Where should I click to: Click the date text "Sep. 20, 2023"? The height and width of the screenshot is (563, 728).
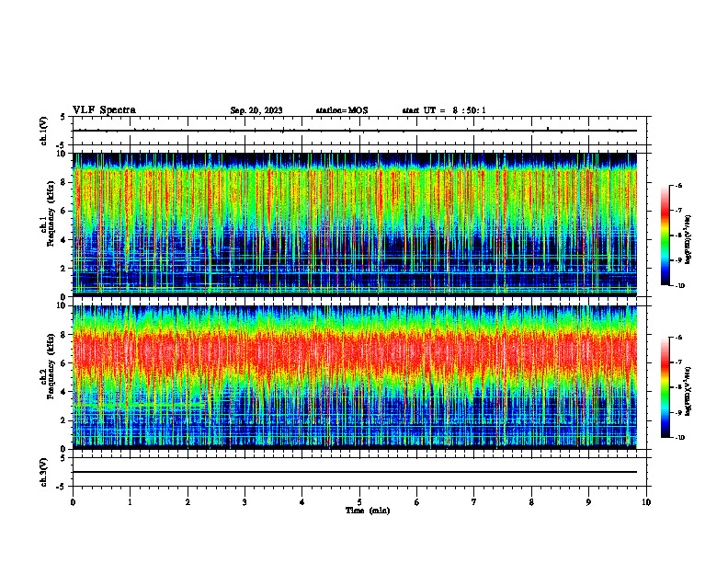256,110
